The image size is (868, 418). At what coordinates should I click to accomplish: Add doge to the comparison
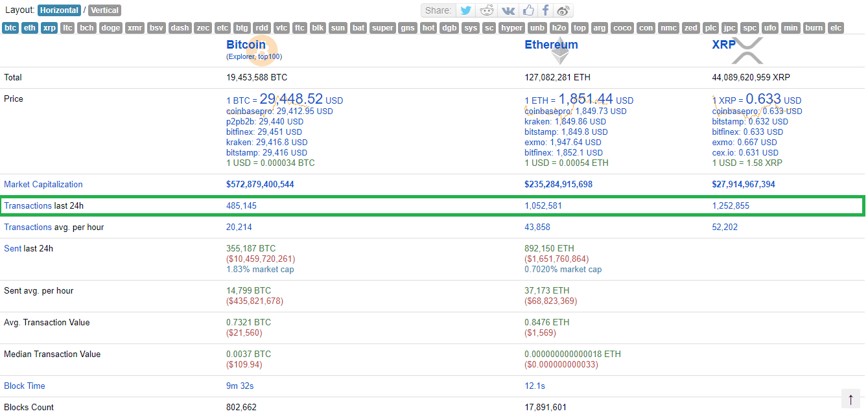(x=111, y=28)
